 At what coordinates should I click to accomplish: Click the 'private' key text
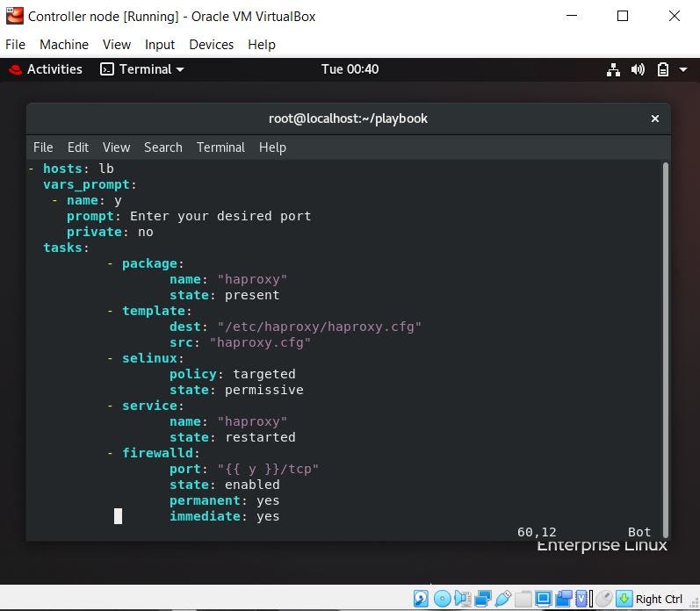94,232
